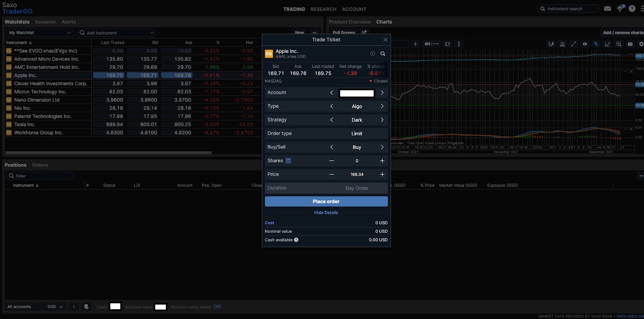
Task: Click the previous arrow for Account
Action: coord(332,93)
